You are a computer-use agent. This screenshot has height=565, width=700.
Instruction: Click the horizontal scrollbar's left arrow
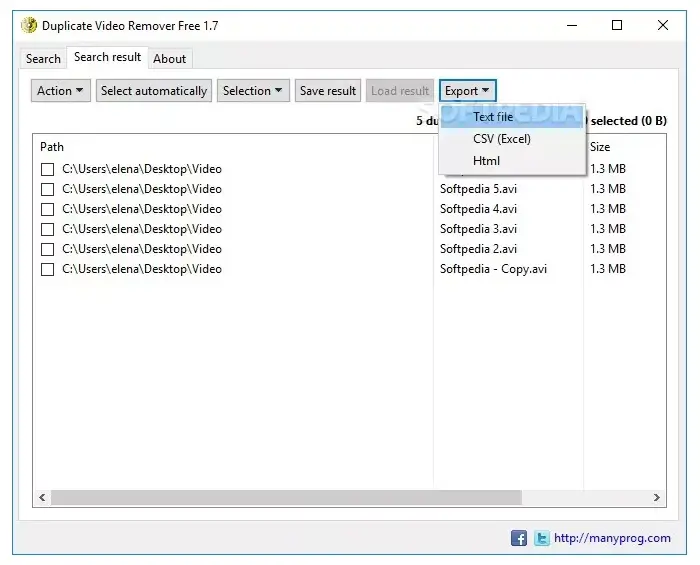tap(42, 497)
